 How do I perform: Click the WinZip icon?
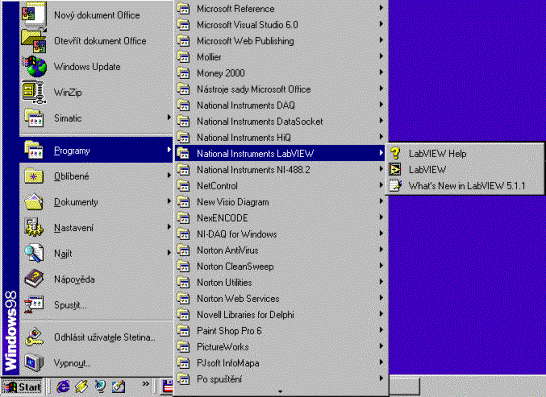[34, 92]
